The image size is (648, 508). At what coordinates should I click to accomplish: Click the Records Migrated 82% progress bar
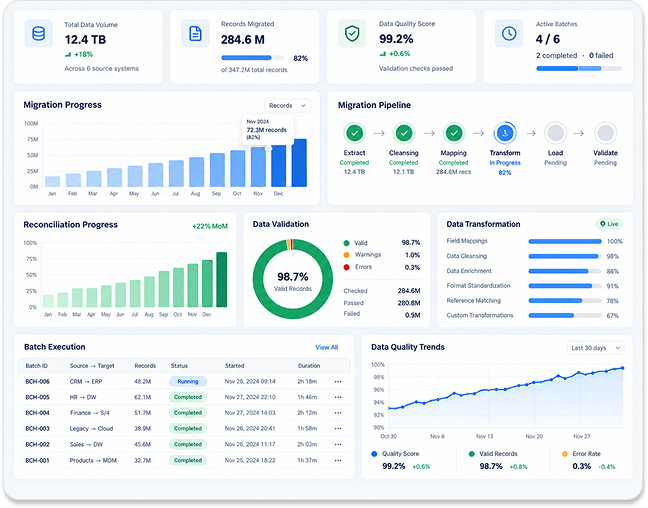[x=253, y=58]
